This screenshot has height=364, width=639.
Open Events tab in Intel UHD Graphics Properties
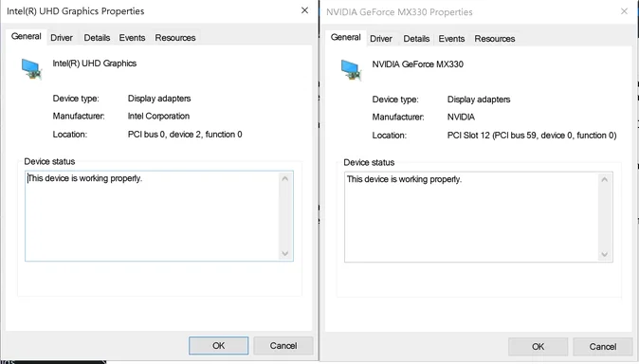(132, 38)
